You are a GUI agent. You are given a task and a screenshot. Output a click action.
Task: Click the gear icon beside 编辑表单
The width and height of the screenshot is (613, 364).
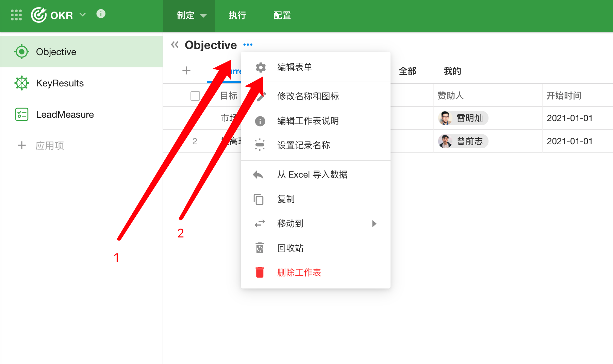261,67
